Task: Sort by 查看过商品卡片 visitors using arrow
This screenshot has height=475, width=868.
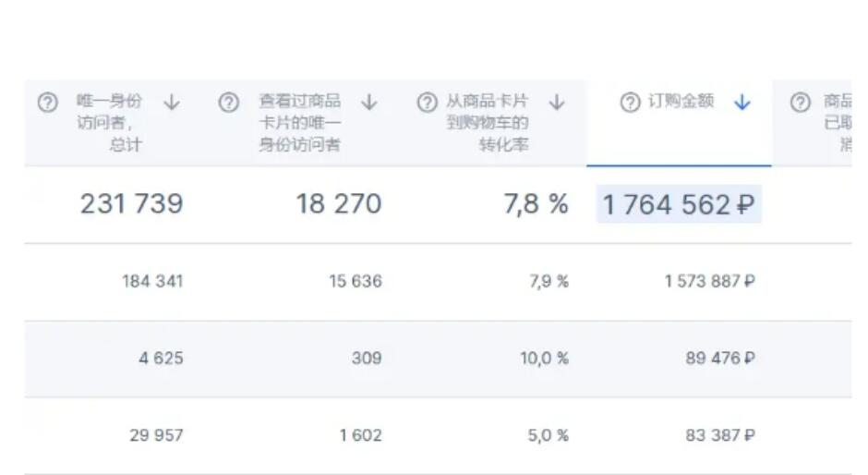Action: point(369,103)
